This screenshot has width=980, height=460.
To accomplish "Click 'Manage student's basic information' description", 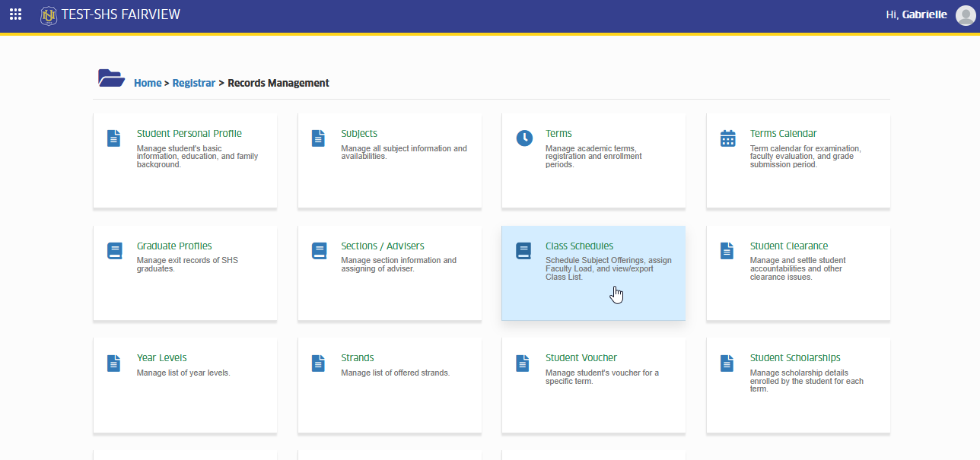I will click(198, 157).
